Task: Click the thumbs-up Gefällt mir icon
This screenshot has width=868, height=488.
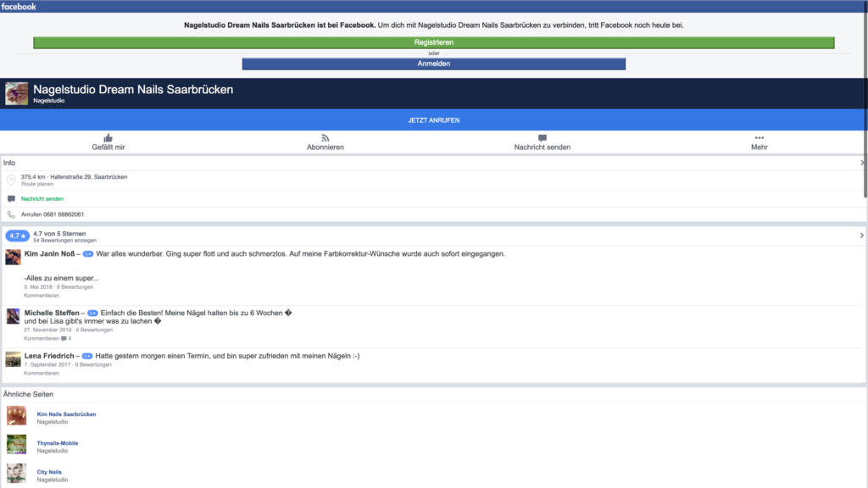Action: coord(108,138)
